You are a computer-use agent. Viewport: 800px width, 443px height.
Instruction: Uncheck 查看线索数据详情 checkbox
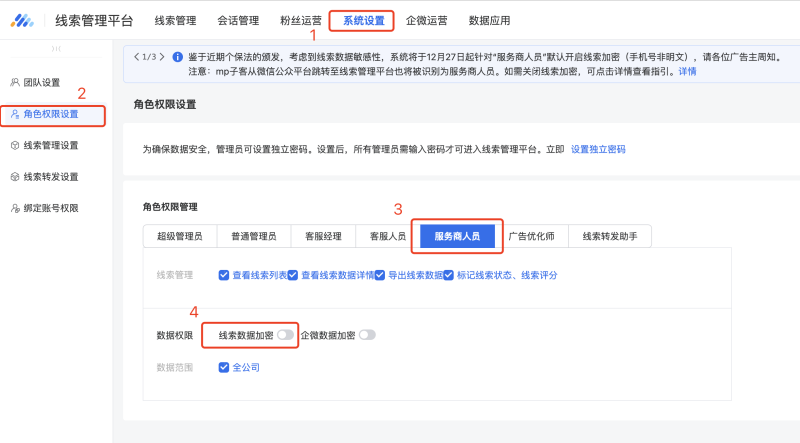point(292,275)
